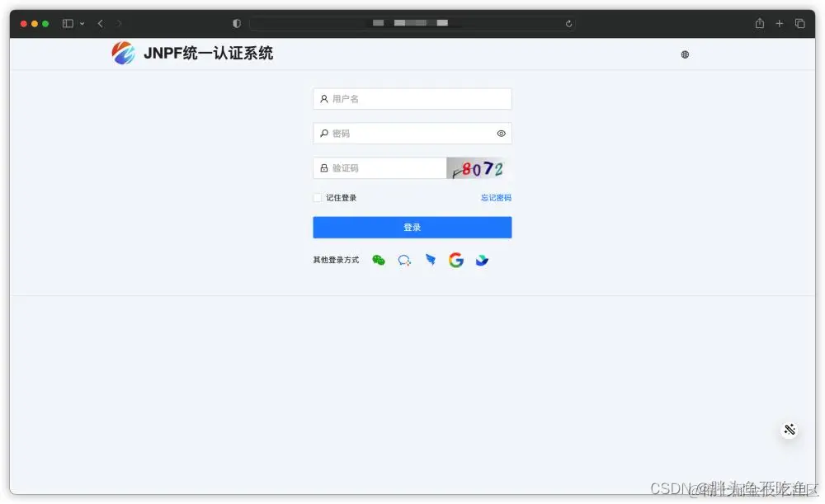Open the privacy shield icon
The width and height of the screenshot is (825, 504).
[x=237, y=23]
